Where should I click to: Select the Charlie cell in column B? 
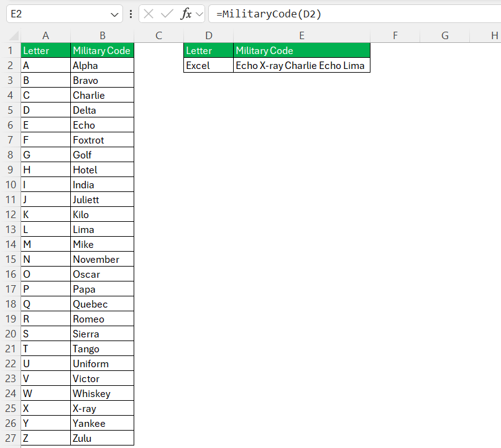coord(102,95)
